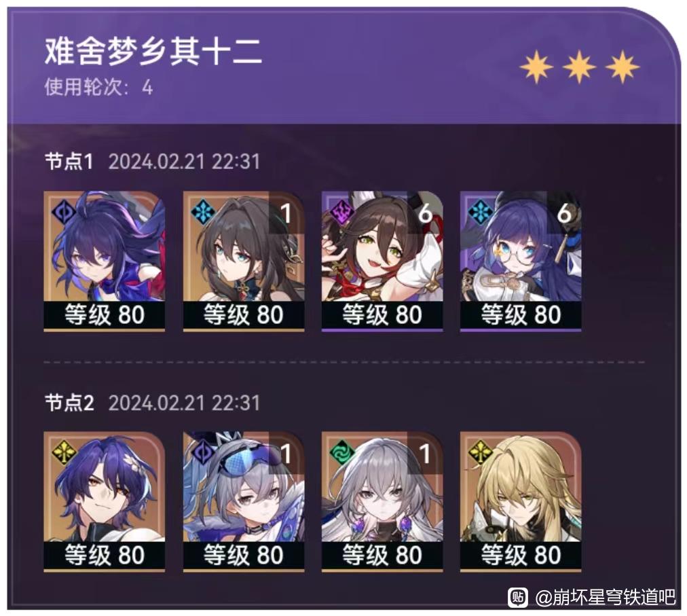The width and height of the screenshot is (687, 616).
Task: Click the Imaginary element icon on Dr. Ratio's card
Action: [x=64, y=452]
